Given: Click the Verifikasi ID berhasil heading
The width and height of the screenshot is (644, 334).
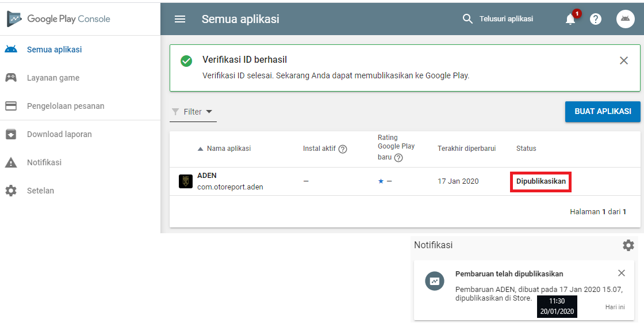Looking at the screenshot, I should tap(244, 60).
